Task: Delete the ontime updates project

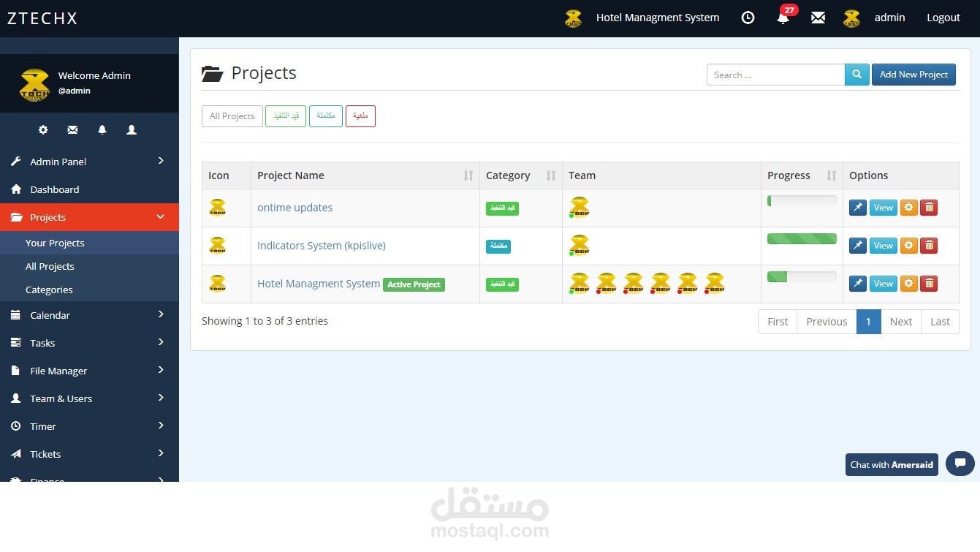Action: click(x=929, y=208)
